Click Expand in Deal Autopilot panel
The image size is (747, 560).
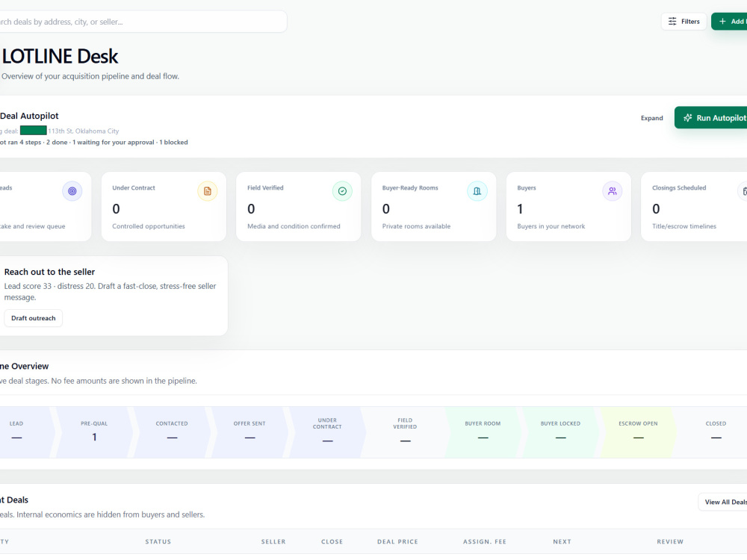[x=651, y=118]
